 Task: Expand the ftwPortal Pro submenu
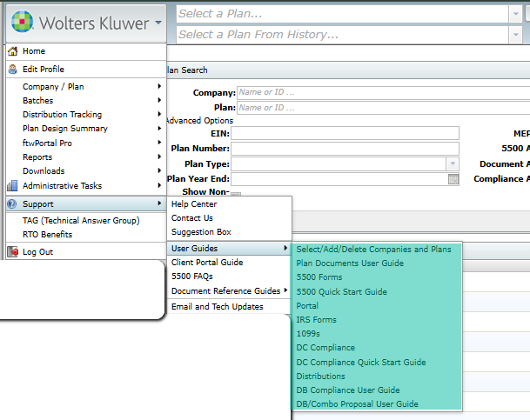pos(86,143)
